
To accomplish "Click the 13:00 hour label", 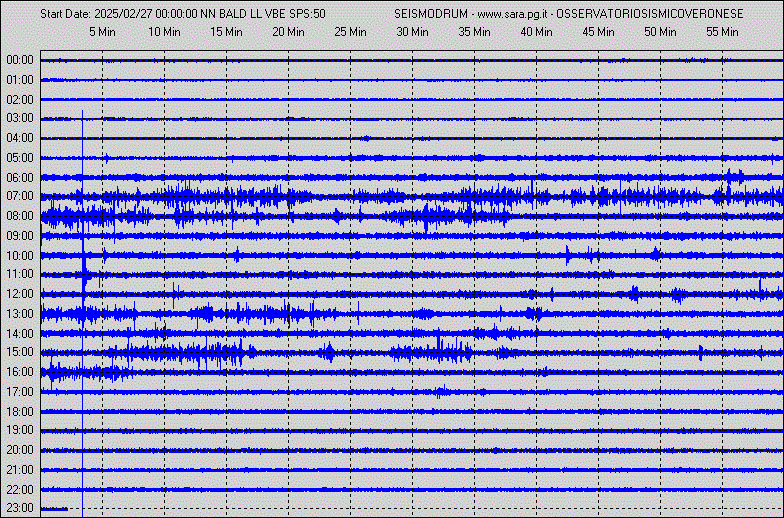I will [20, 314].
